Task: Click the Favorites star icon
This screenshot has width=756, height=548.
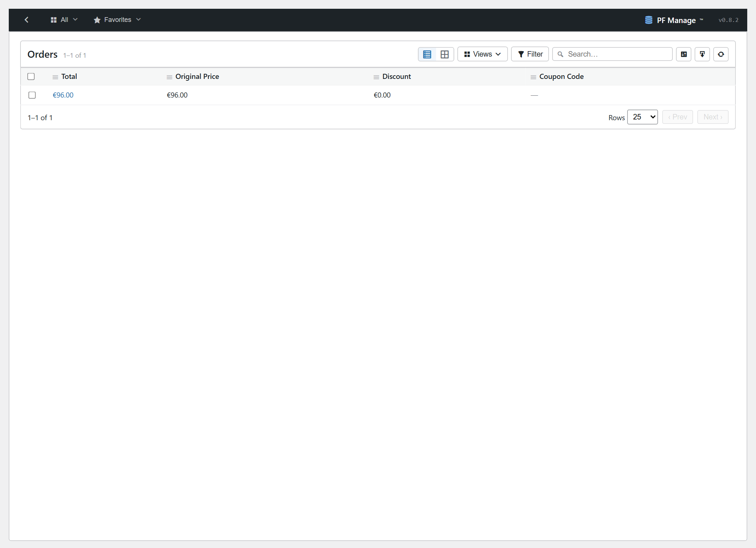Action: [97, 20]
